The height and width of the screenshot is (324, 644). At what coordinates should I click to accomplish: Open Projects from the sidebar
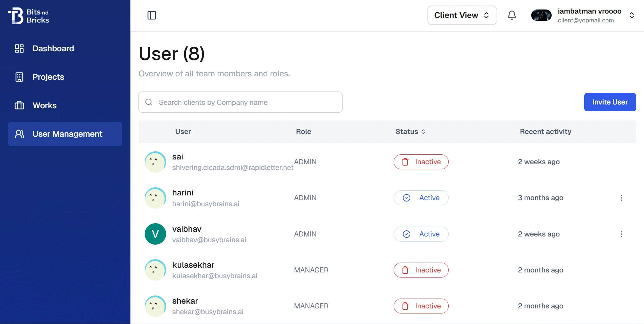coord(48,77)
